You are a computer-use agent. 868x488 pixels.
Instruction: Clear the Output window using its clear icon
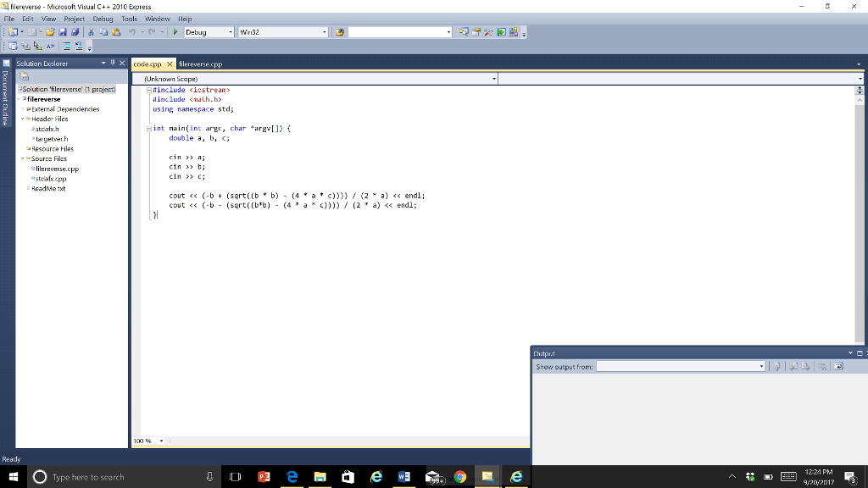[822, 366]
